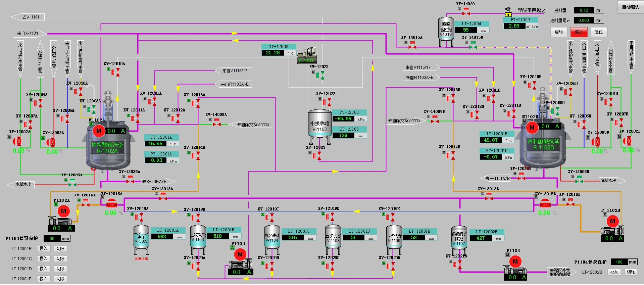Click the 复位 reset button
Viewport: 644px width, 285px height.
[x=599, y=32]
